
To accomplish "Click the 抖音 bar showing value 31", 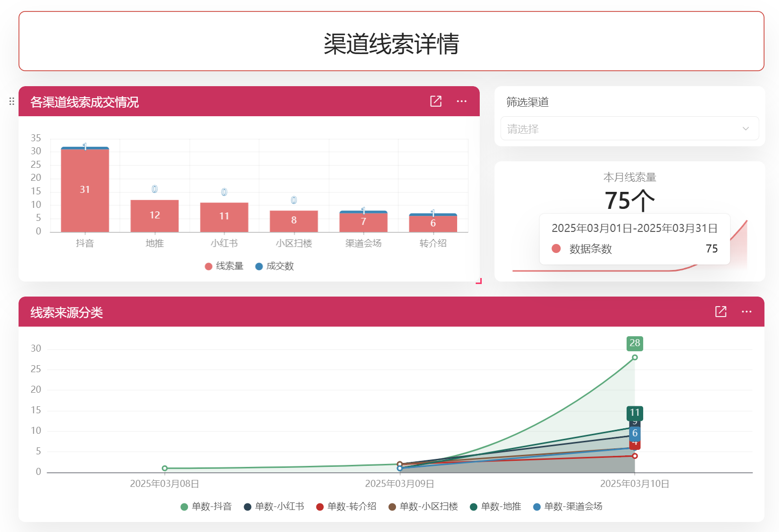I will coord(85,189).
